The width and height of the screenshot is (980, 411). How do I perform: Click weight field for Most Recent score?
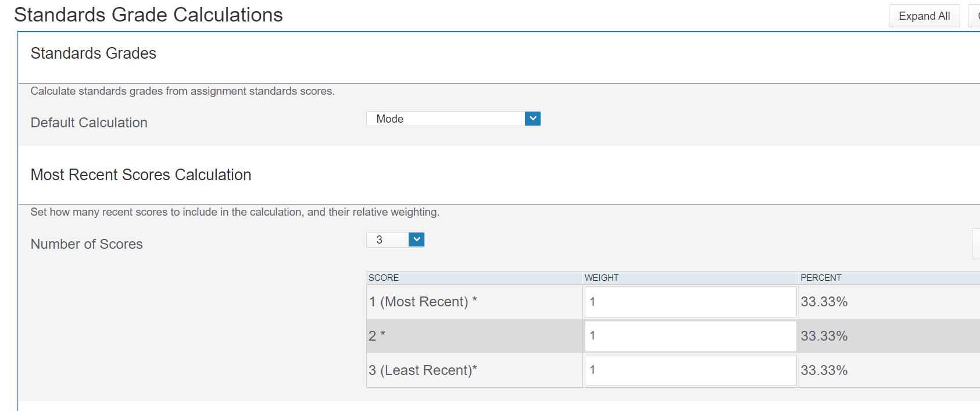coord(690,302)
